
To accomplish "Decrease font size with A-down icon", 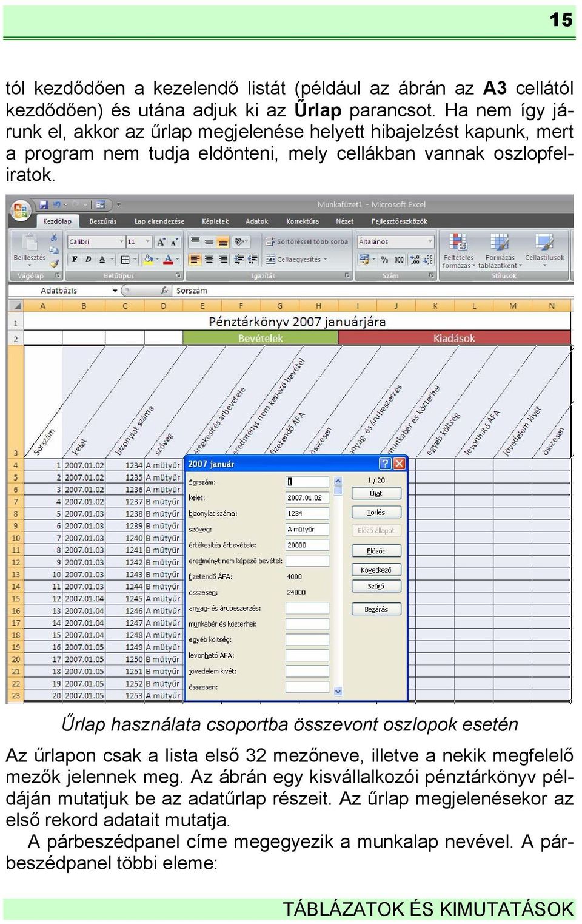I will 174,242.
